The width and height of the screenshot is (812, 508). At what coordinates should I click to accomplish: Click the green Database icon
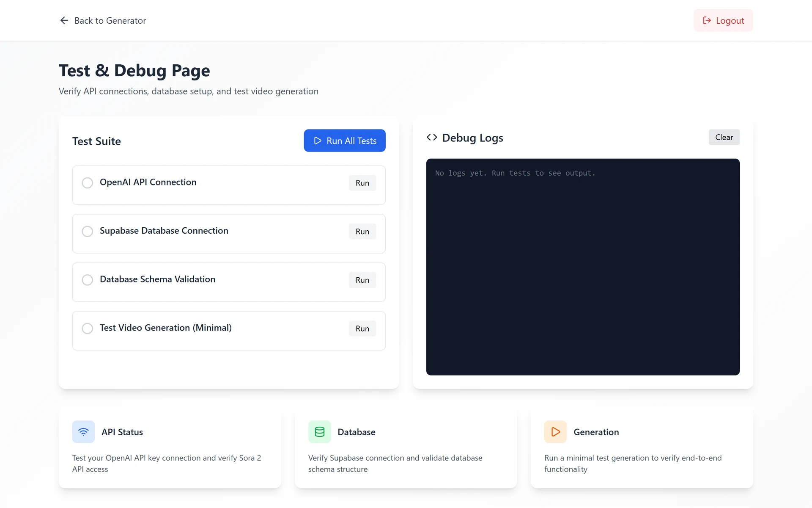[x=320, y=432]
